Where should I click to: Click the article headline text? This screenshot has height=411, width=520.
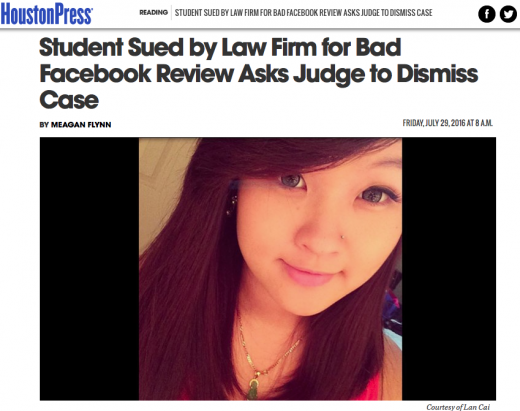pyautogui.click(x=259, y=74)
